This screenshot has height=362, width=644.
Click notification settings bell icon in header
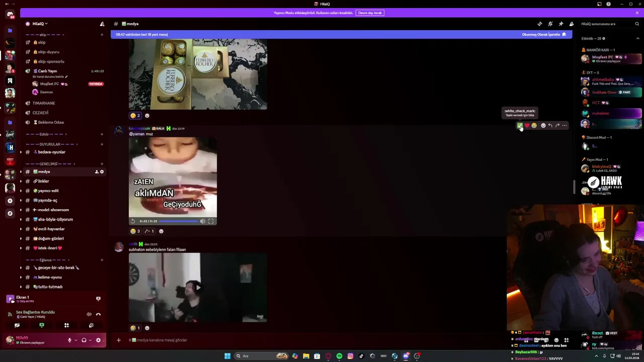click(550, 24)
